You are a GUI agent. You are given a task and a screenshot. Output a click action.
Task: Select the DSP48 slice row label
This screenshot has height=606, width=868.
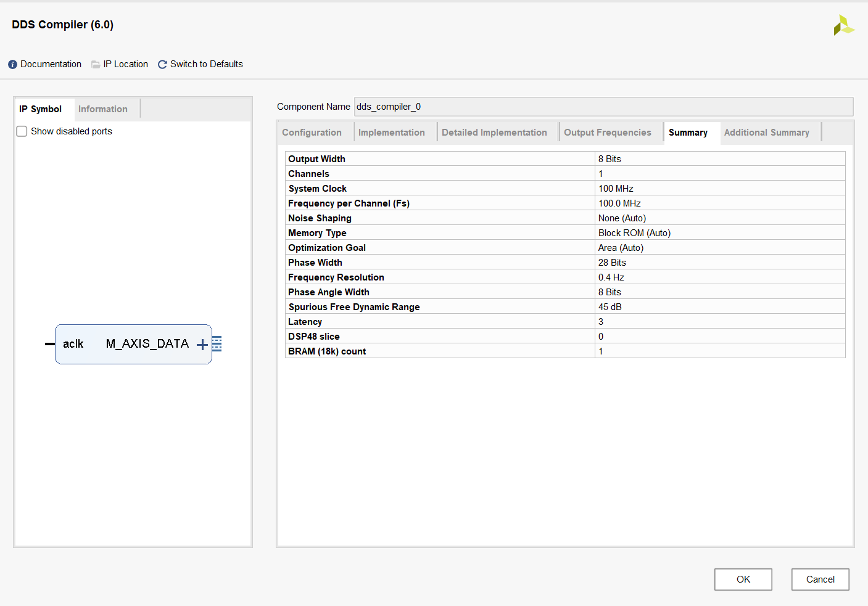[313, 337]
